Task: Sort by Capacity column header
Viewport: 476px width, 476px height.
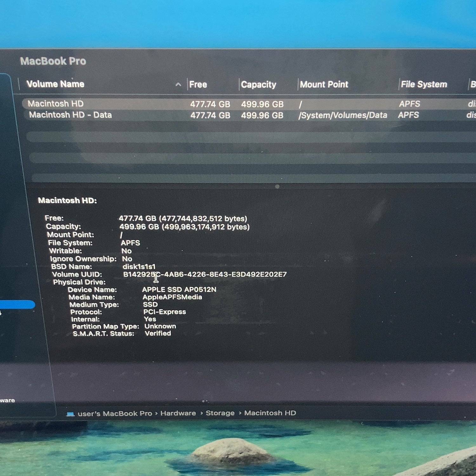Action: (x=259, y=85)
